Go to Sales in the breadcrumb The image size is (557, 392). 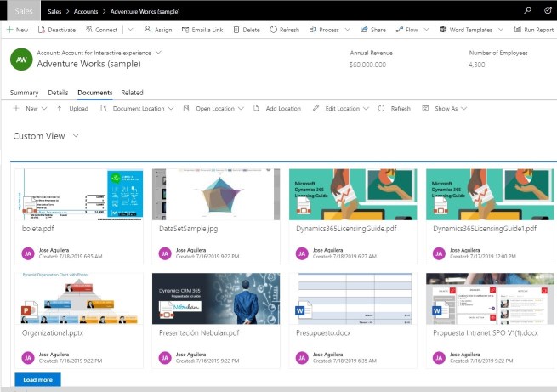54,11
